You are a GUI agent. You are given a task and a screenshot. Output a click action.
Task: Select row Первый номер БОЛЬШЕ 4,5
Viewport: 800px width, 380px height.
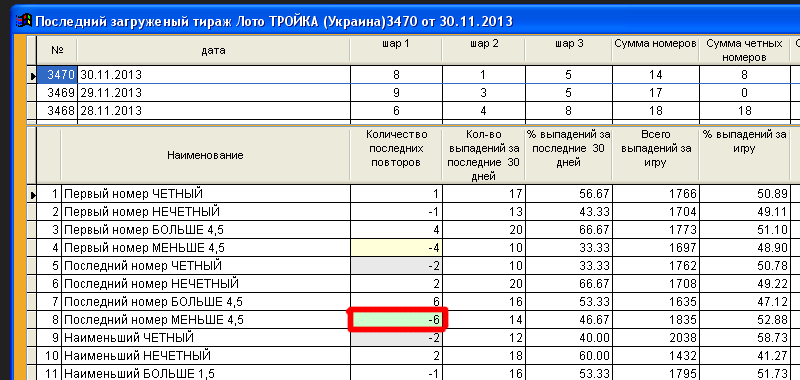point(205,230)
